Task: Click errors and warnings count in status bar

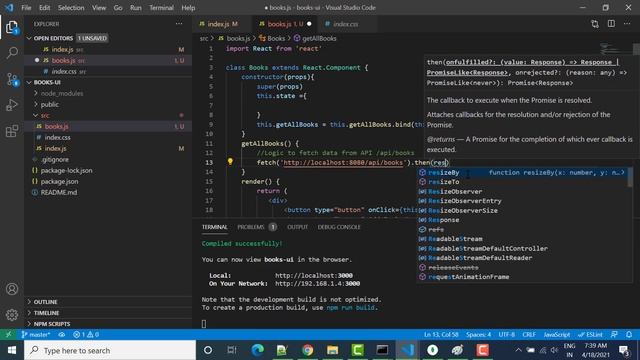Action: point(86,335)
